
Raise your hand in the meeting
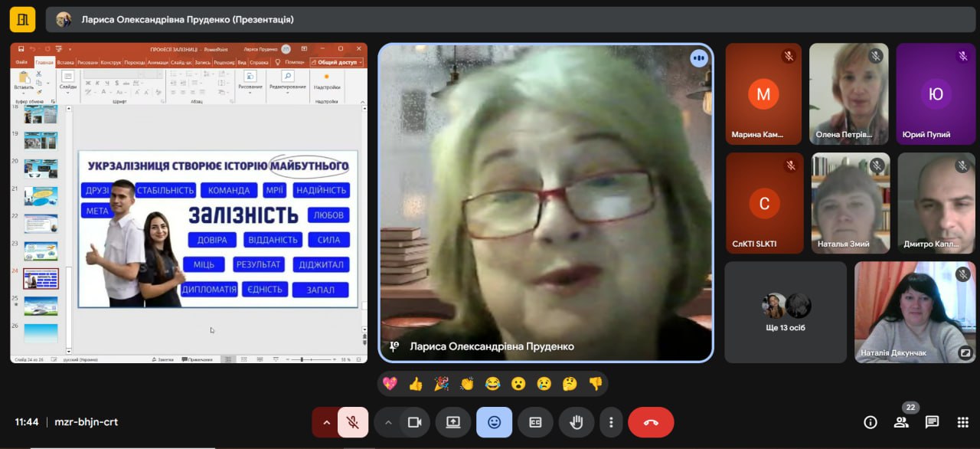pos(576,422)
